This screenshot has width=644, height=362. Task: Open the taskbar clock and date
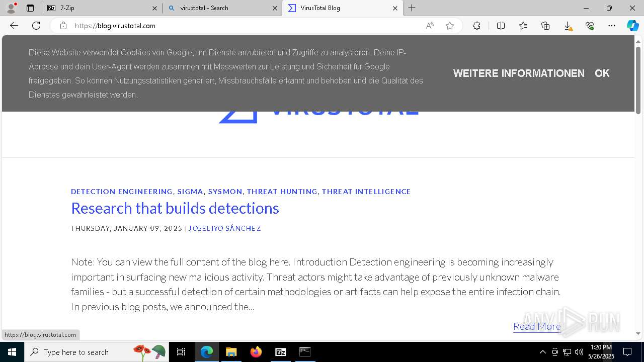tap(601, 352)
